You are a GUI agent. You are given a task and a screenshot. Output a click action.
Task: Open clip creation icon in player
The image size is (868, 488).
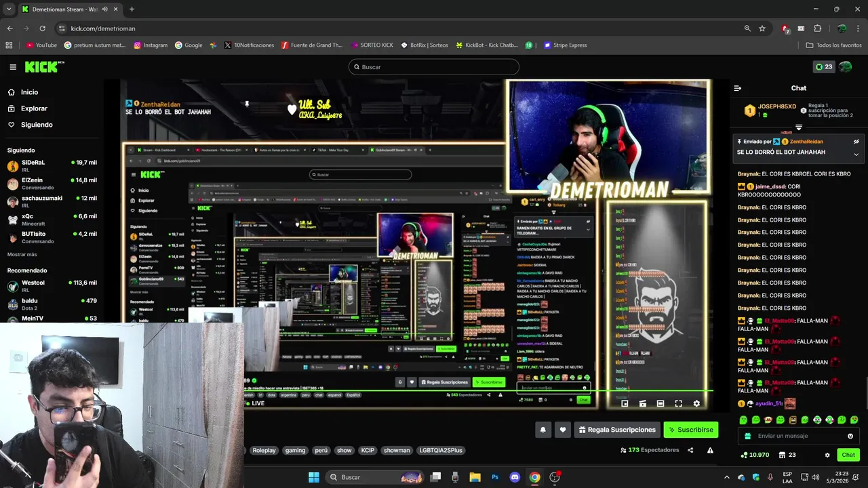pyautogui.click(x=642, y=403)
